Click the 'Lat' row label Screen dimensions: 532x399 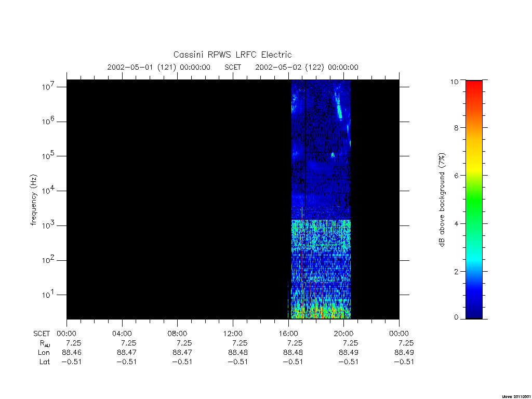[45, 362]
